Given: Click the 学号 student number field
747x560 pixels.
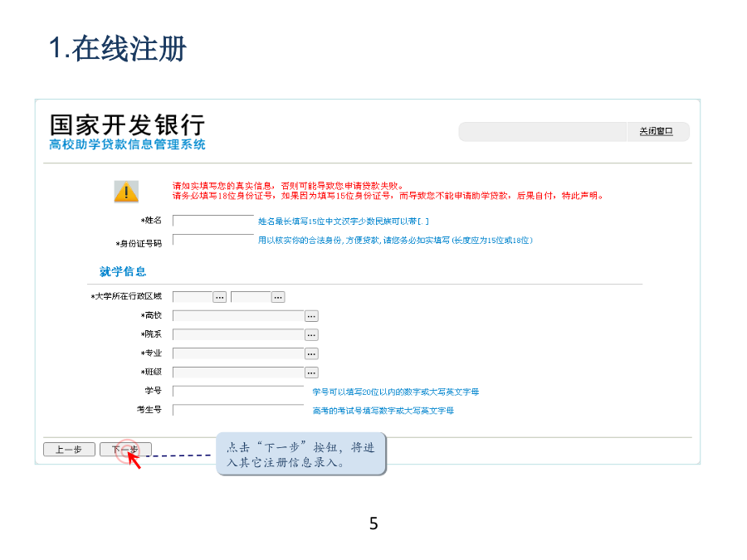Looking at the screenshot, I should [x=238, y=392].
